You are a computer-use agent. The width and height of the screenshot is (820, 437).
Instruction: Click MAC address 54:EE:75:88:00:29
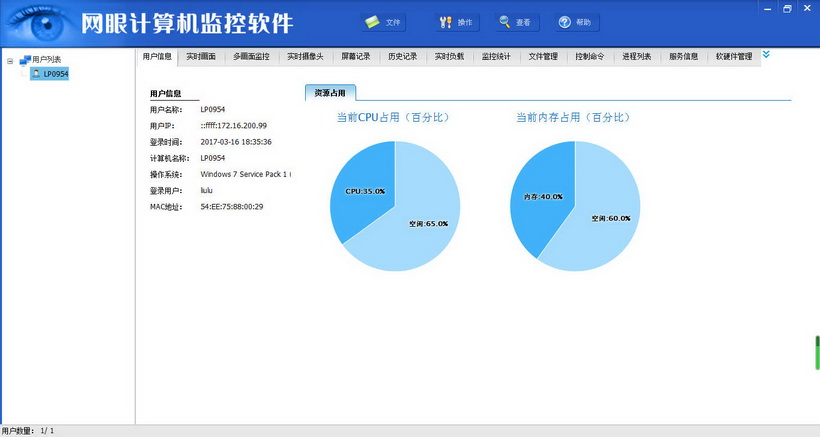232,207
